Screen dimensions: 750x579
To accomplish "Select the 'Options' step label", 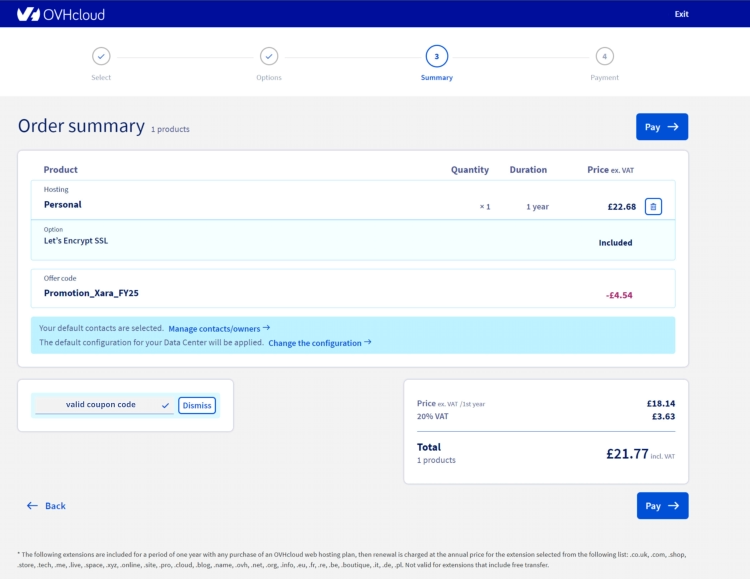I will (x=269, y=78).
